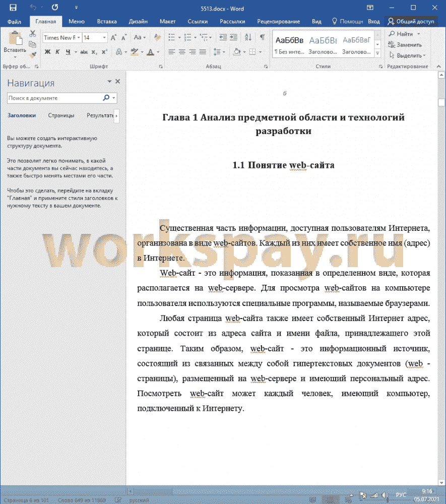446x504 pixels.
Task: Click the Заменить button
Action: (405, 45)
